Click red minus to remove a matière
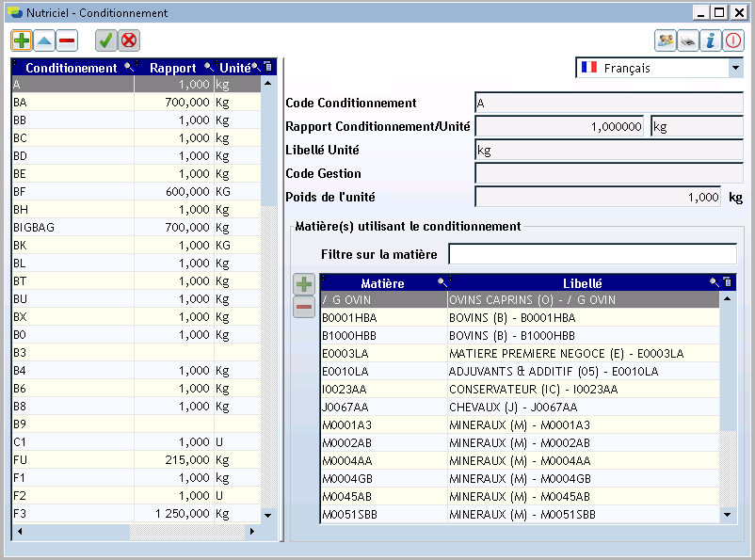This screenshot has width=755, height=560. pos(304,307)
